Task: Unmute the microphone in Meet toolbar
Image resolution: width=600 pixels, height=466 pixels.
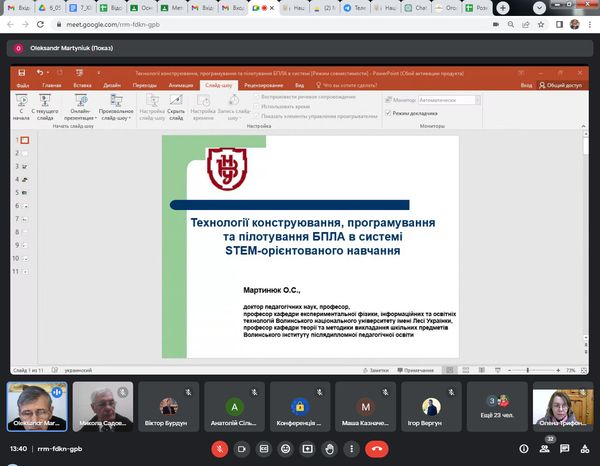Action: pos(220,449)
